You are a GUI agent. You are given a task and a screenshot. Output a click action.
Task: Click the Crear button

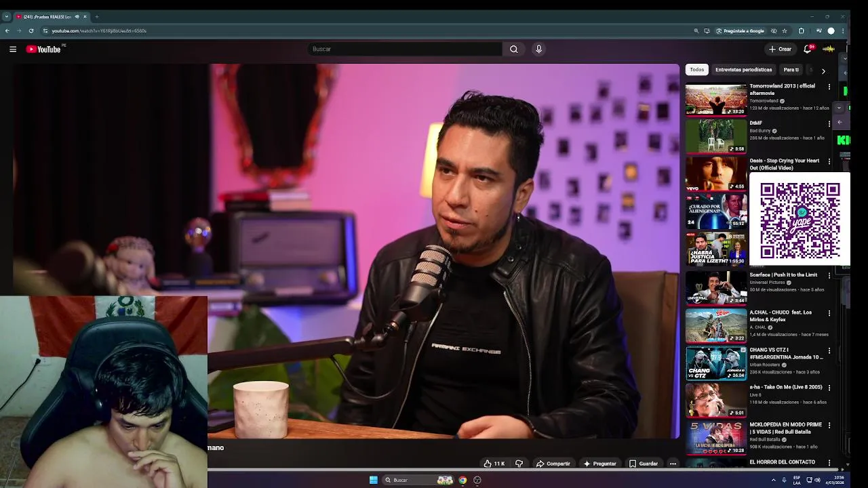[780, 49]
